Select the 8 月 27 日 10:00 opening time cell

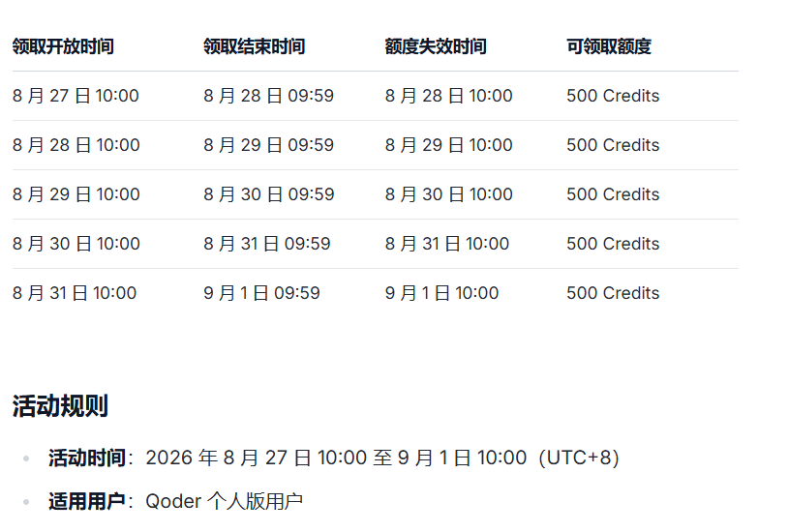(76, 96)
